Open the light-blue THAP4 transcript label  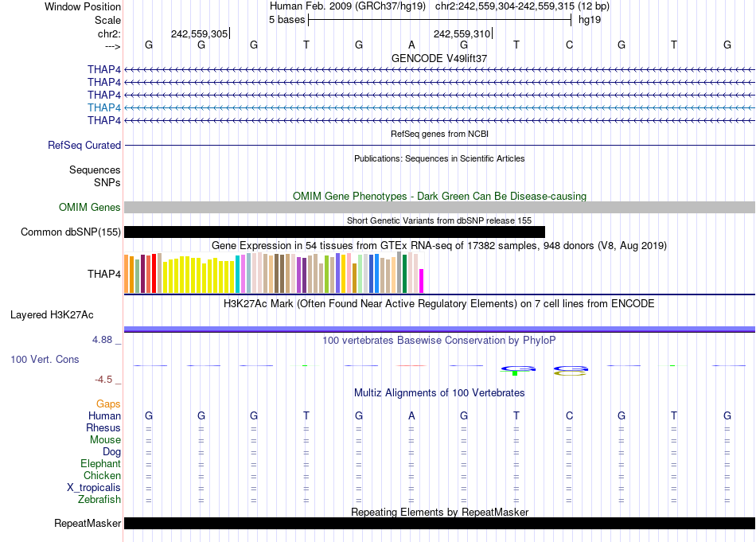pyautogui.click(x=104, y=107)
